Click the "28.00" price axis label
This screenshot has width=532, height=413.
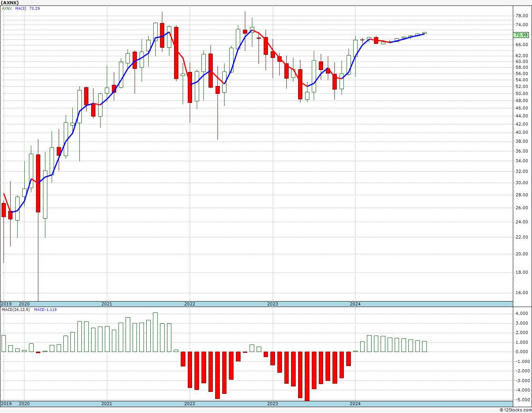click(x=522, y=195)
